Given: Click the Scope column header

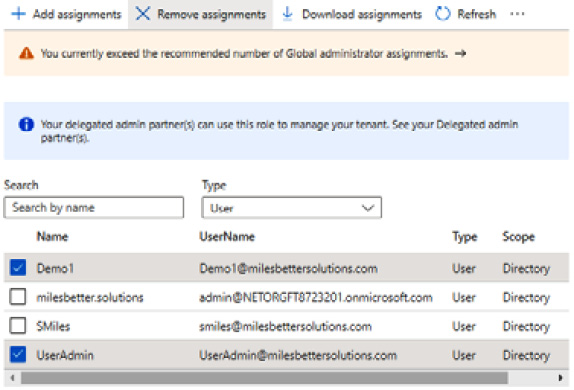Looking at the screenshot, I should coord(519,237).
